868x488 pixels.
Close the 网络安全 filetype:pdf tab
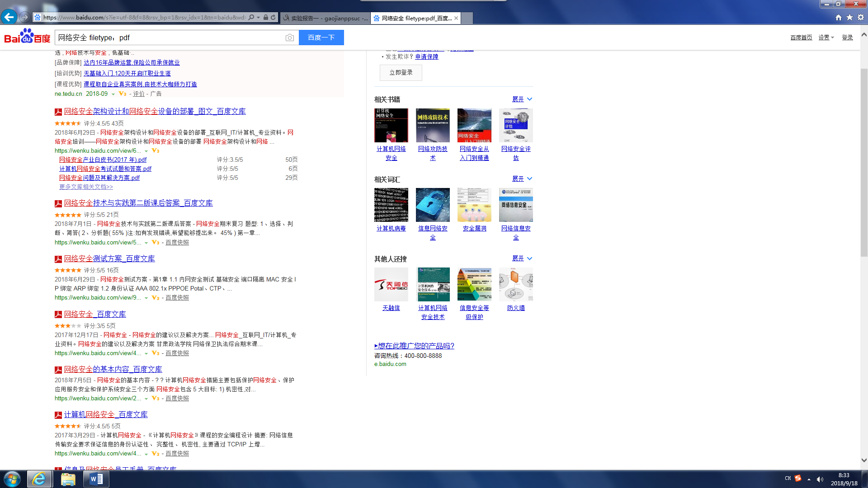coord(456,18)
